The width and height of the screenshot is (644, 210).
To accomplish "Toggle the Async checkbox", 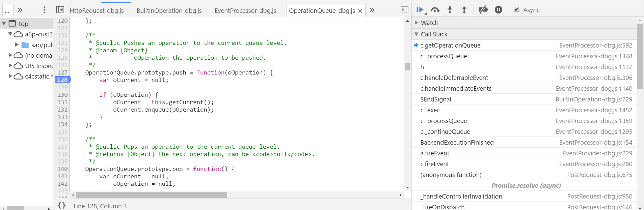I will tap(516, 10).
